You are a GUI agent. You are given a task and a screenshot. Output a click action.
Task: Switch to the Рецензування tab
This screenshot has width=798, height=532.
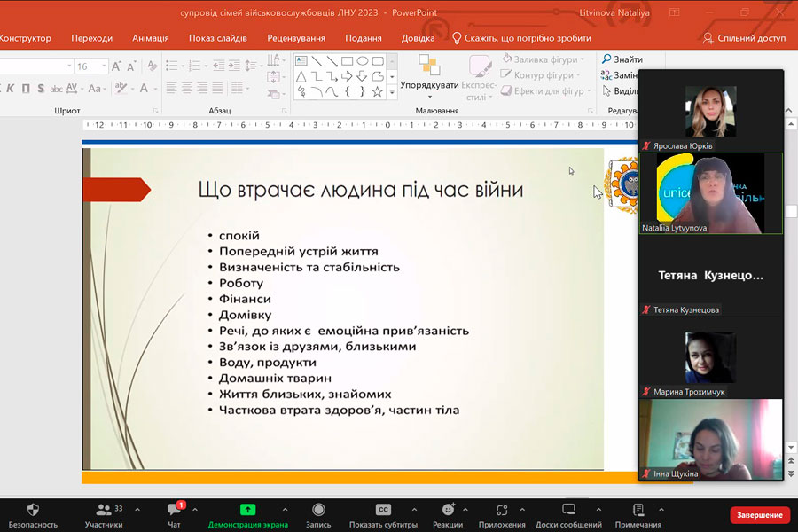[x=296, y=38]
